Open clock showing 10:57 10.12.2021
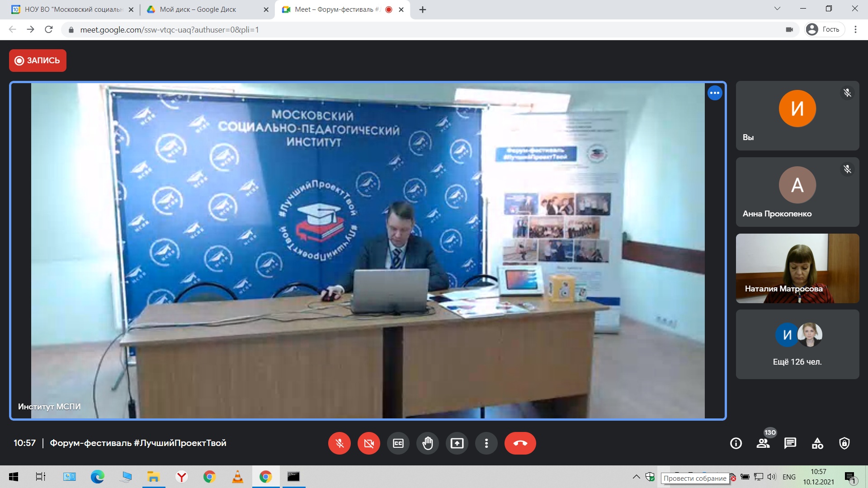868x488 pixels. [818, 477]
